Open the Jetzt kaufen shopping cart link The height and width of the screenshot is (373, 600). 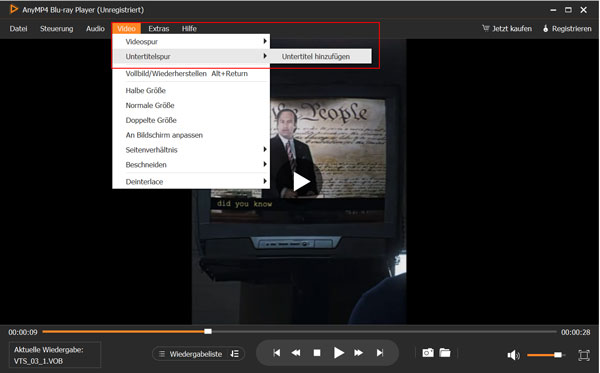pyautogui.click(x=507, y=29)
